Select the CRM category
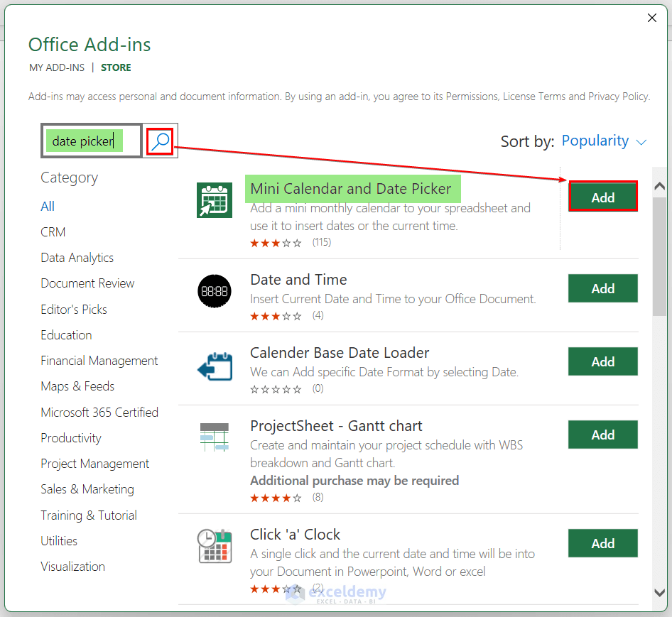Viewport: 672px width, 617px height. click(53, 232)
